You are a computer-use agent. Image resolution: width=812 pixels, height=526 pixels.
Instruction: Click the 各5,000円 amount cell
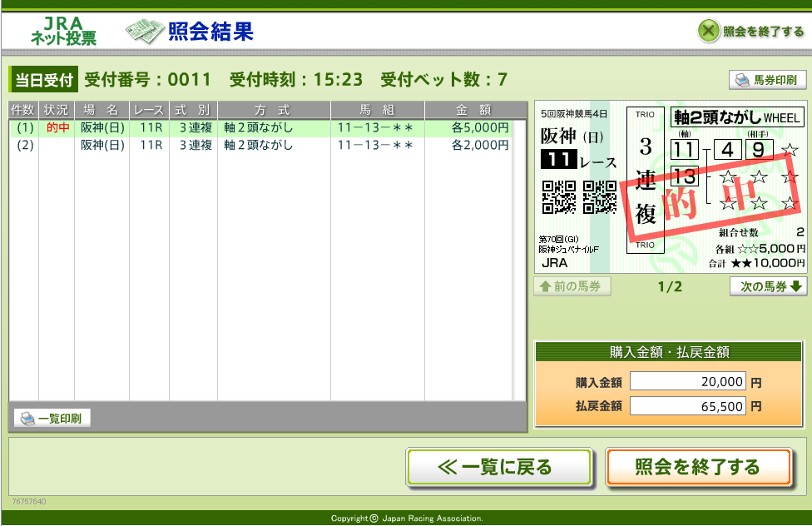480,127
